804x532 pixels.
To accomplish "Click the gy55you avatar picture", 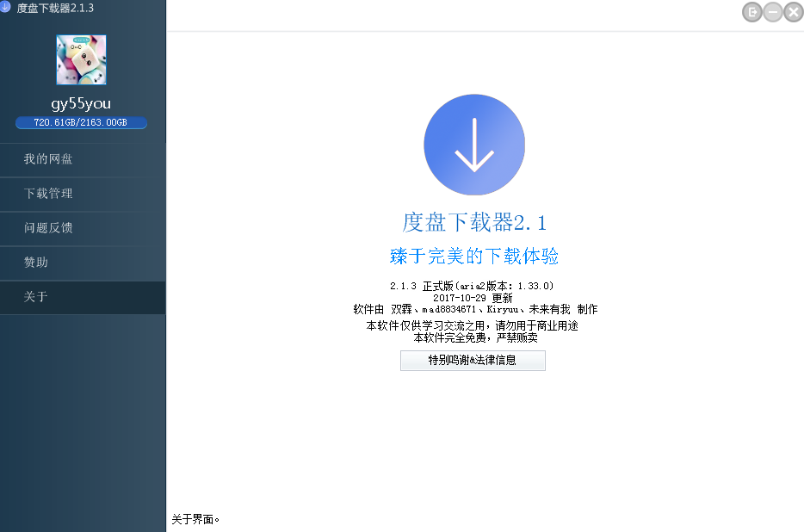I will tap(81, 58).
